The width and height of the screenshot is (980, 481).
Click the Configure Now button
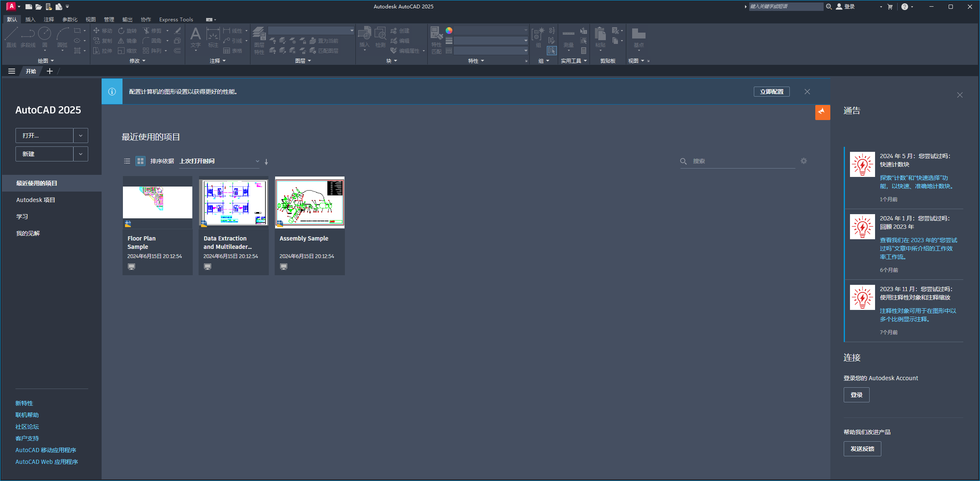point(771,92)
